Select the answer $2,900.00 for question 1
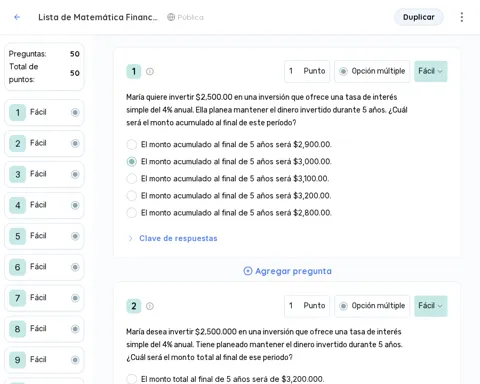 click(x=132, y=145)
